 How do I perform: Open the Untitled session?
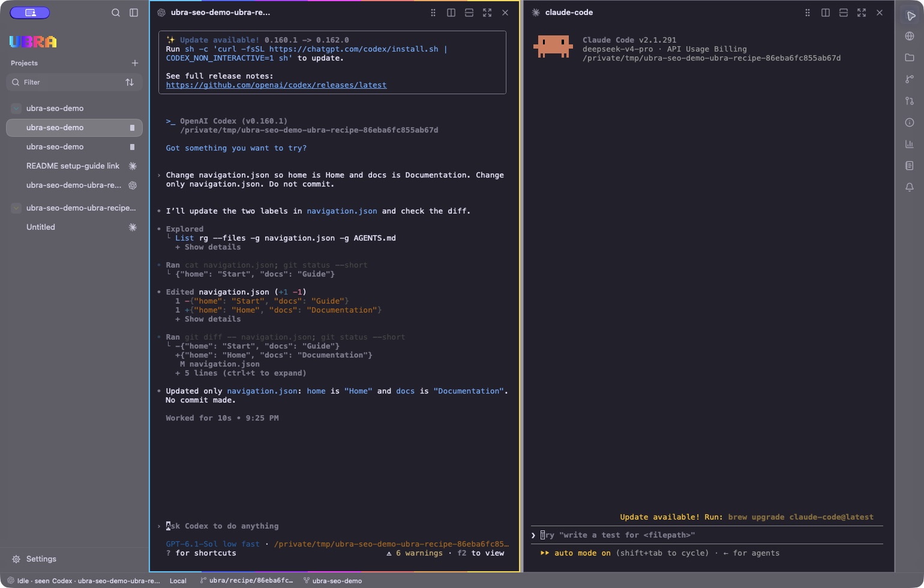pyautogui.click(x=74, y=227)
